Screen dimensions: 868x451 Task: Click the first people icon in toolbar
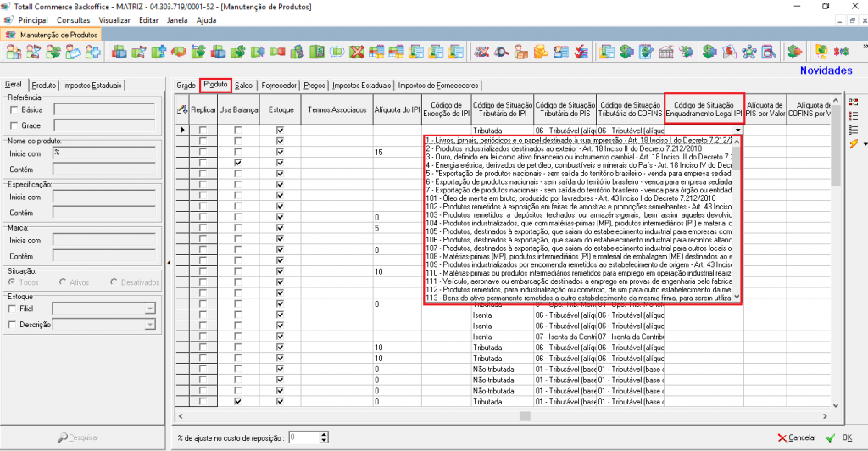coord(14,53)
